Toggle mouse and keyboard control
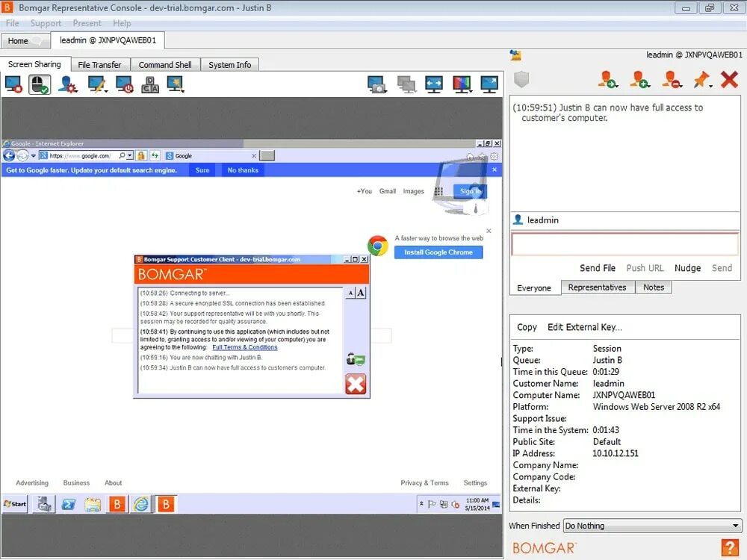The height and width of the screenshot is (560, 747). pyautogui.click(x=40, y=84)
